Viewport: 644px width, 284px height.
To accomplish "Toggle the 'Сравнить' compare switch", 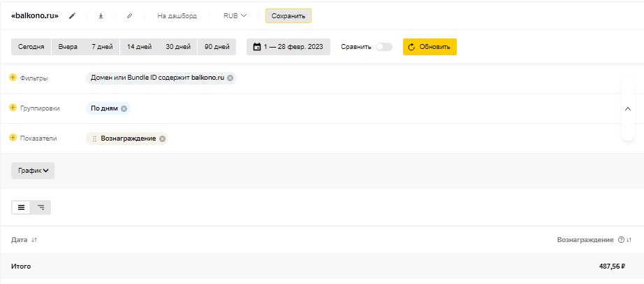I will (x=383, y=47).
